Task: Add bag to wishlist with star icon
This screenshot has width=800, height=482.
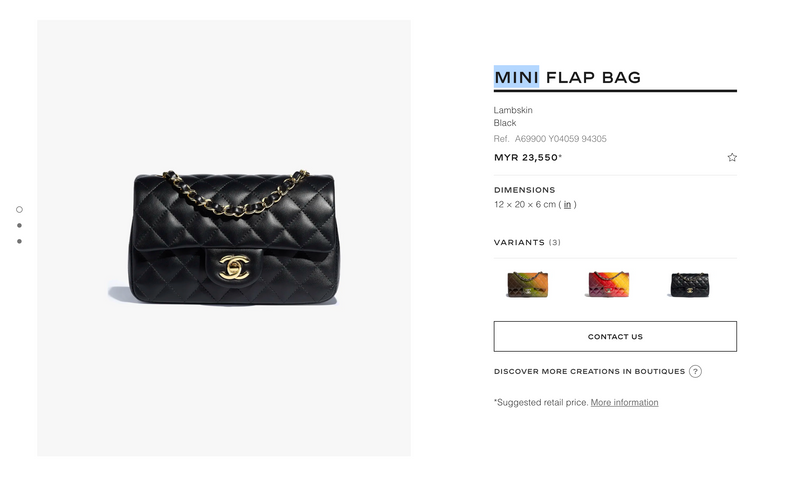Action: tap(732, 158)
